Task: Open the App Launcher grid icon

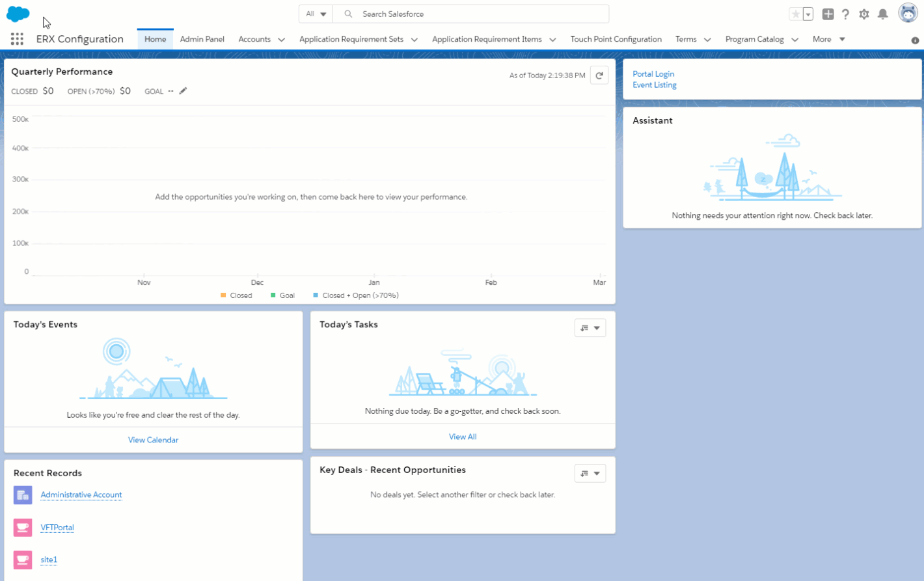Action: click(17, 39)
